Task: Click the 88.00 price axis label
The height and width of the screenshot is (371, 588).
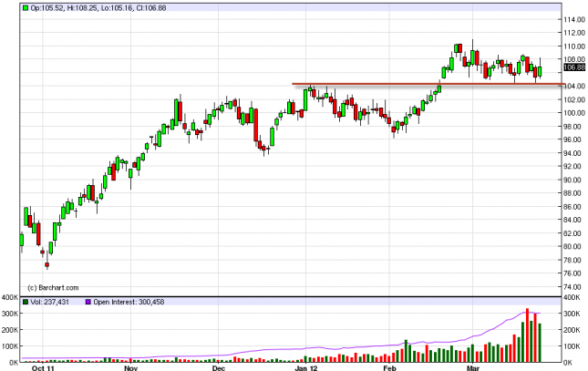Action: pyautogui.click(x=574, y=193)
